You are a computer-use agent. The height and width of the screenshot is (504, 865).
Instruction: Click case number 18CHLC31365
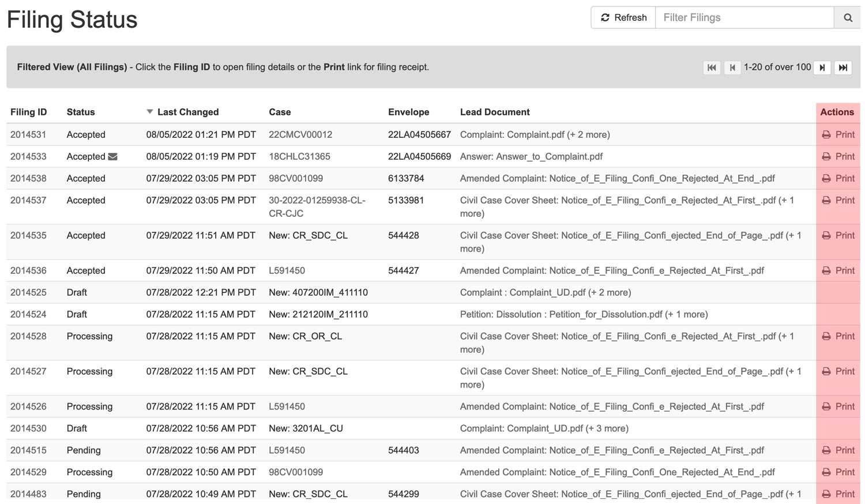tap(299, 156)
